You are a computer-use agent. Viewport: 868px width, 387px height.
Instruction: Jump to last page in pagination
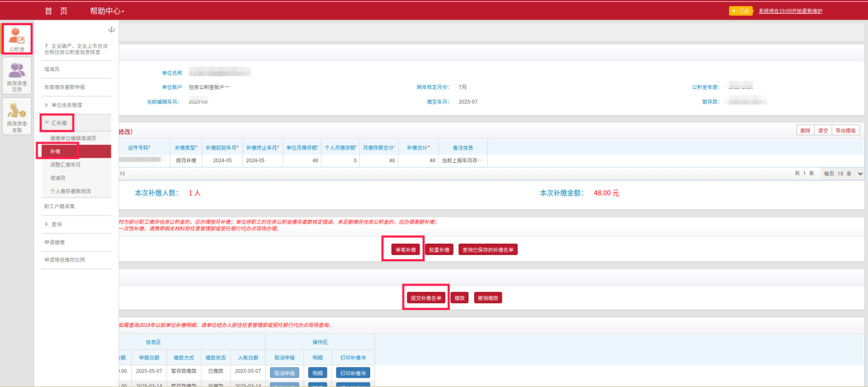pyautogui.click(x=122, y=173)
